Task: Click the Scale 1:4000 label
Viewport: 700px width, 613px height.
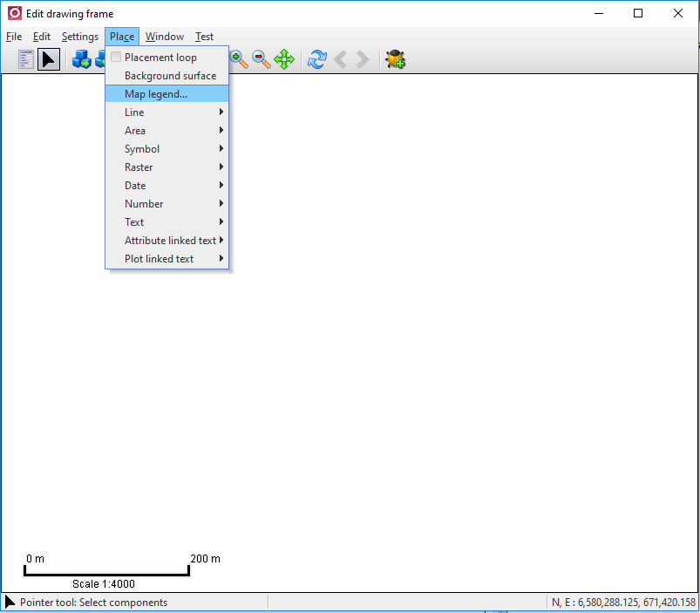Action: tap(104, 584)
